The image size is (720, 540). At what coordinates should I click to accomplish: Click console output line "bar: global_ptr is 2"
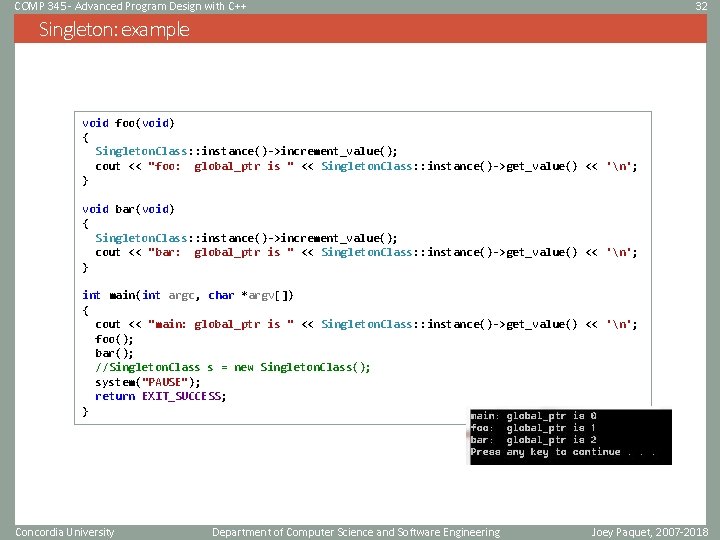pyautogui.click(x=534, y=440)
